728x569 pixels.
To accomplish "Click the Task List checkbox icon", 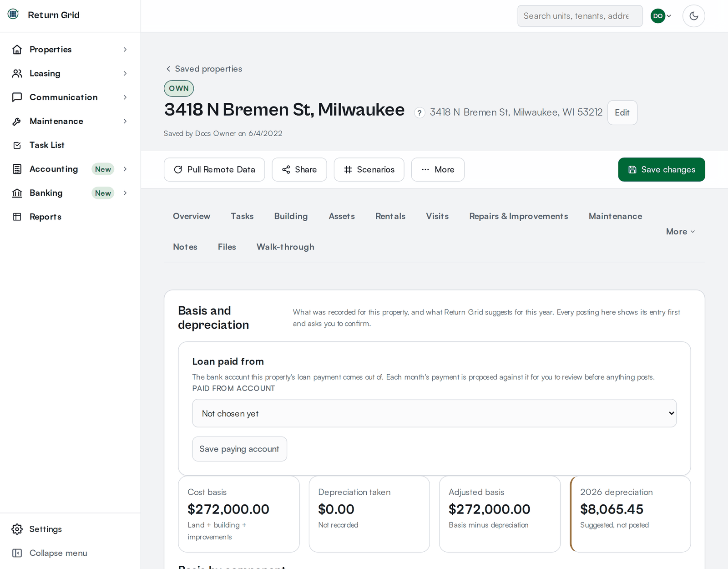I will (x=17, y=145).
